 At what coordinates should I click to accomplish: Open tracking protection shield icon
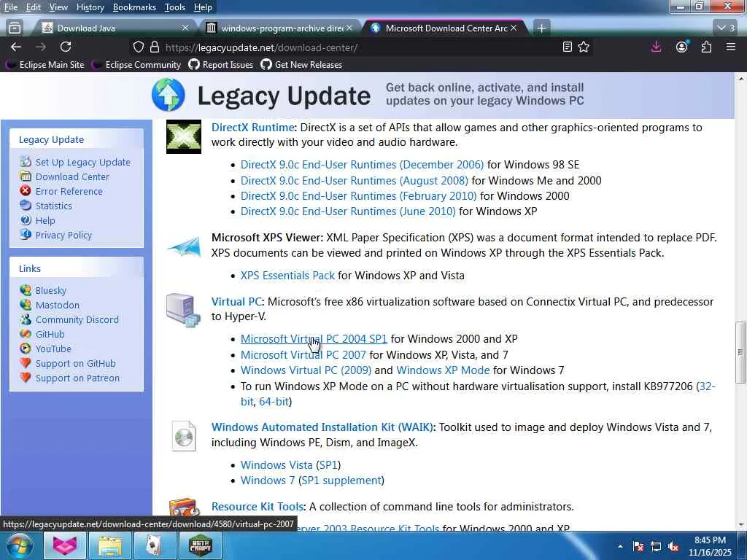coord(138,47)
